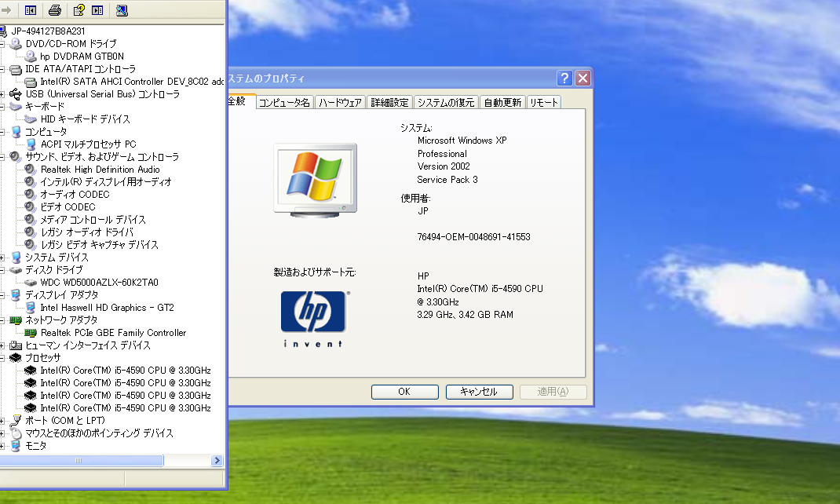Select the processor category chip icon

(x=16, y=358)
